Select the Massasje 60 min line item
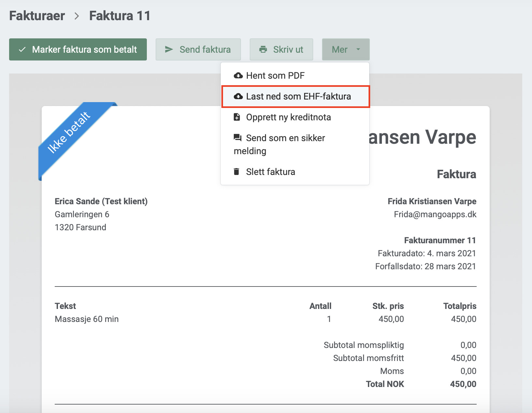Viewport: 532px width, 413px height. point(87,319)
